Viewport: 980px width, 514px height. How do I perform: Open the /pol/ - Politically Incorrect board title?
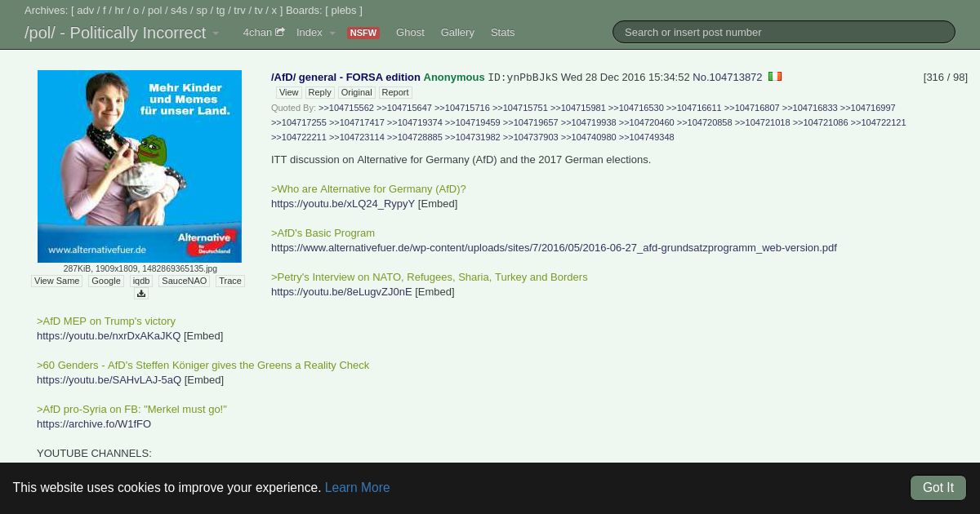(115, 33)
